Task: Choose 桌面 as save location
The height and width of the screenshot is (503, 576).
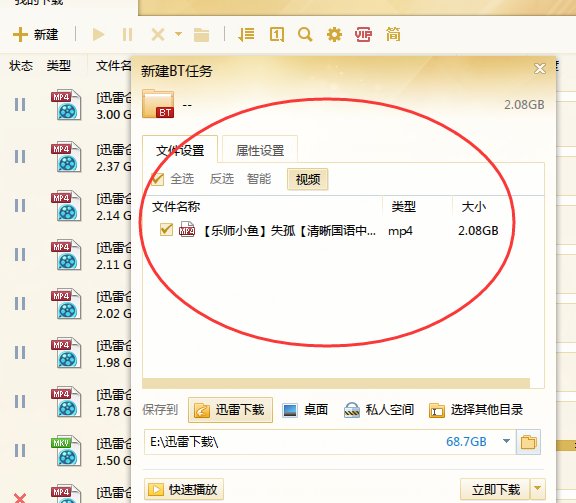Action: [x=305, y=410]
